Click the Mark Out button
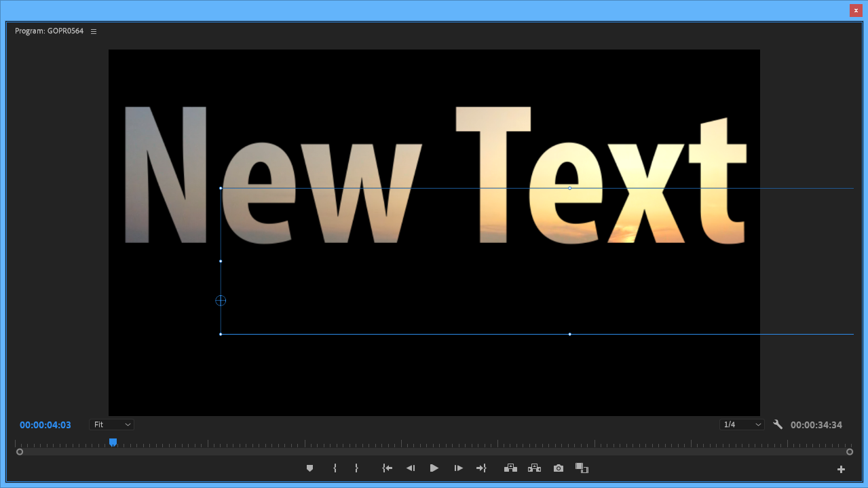This screenshot has height=488, width=868. click(356, 468)
